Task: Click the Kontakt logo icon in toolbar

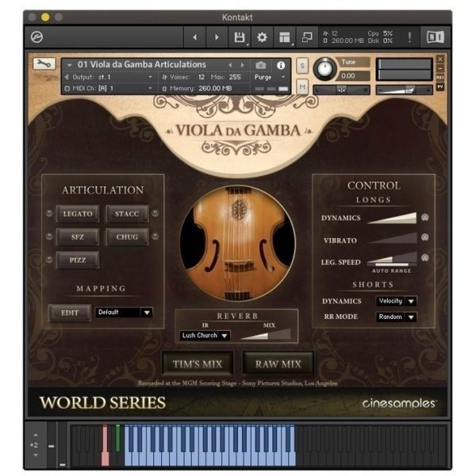Action: point(36,37)
